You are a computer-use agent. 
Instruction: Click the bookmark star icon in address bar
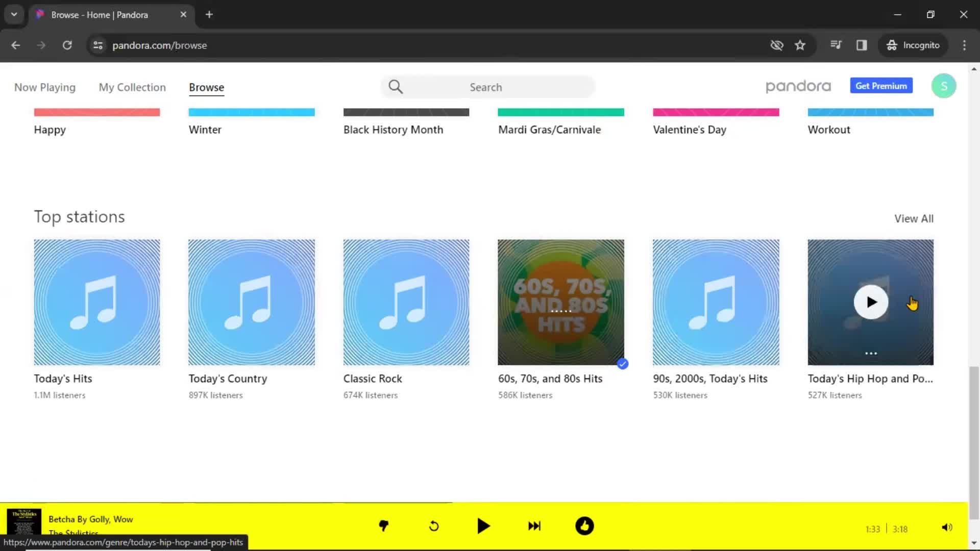pyautogui.click(x=800, y=45)
